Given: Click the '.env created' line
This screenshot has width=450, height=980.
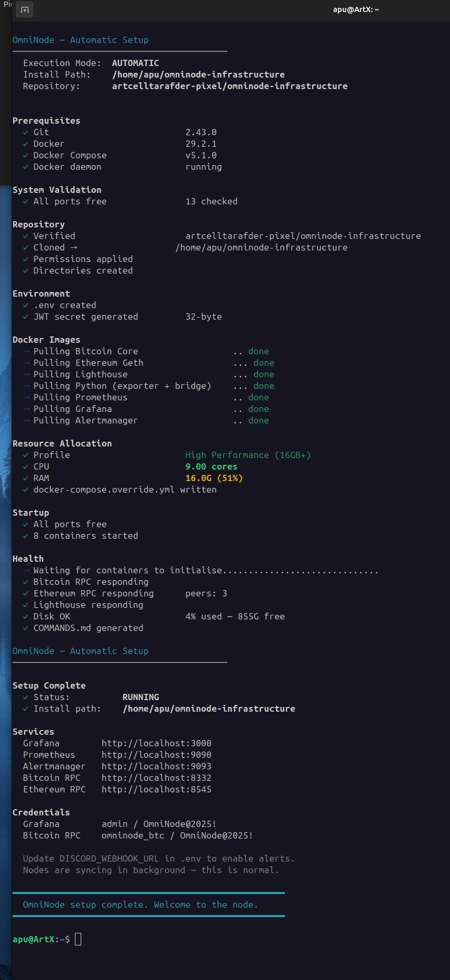Looking at the screenshot, I should click(x=65, y=305).
